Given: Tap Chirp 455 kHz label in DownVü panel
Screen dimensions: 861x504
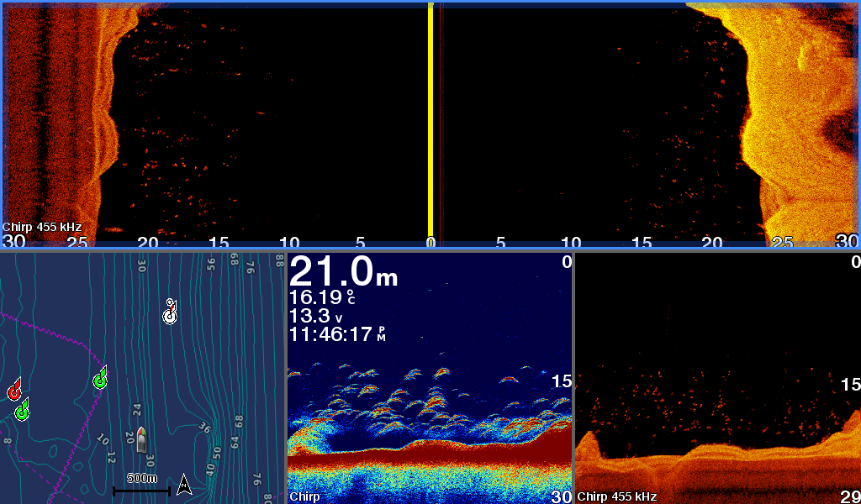Looking at the screenshot, I should 617,496.
